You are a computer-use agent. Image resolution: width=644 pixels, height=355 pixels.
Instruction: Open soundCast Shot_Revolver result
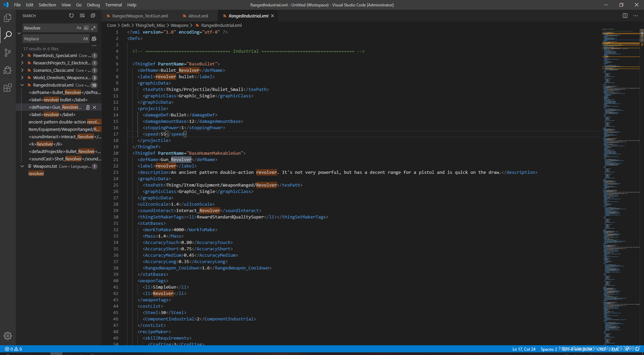(x=65, y=159)
